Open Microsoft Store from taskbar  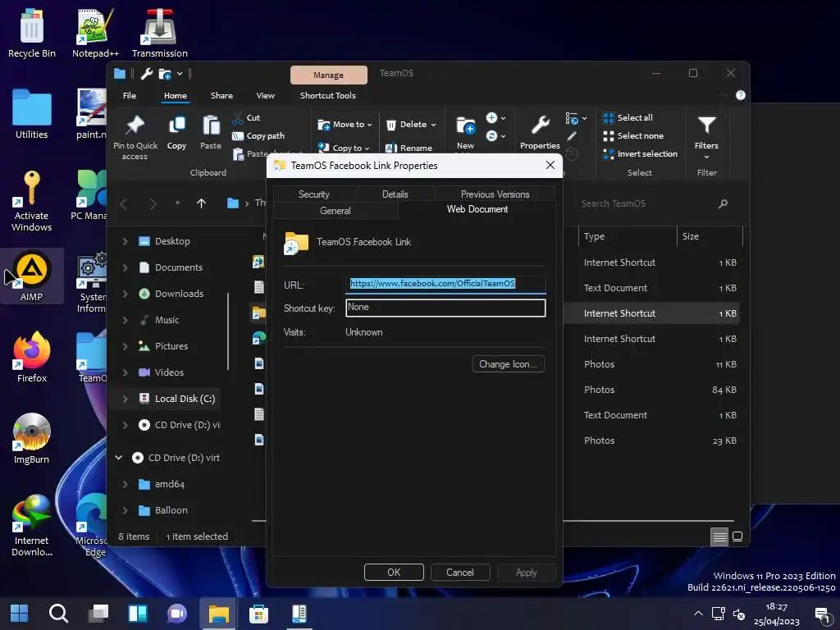(258, 614)
